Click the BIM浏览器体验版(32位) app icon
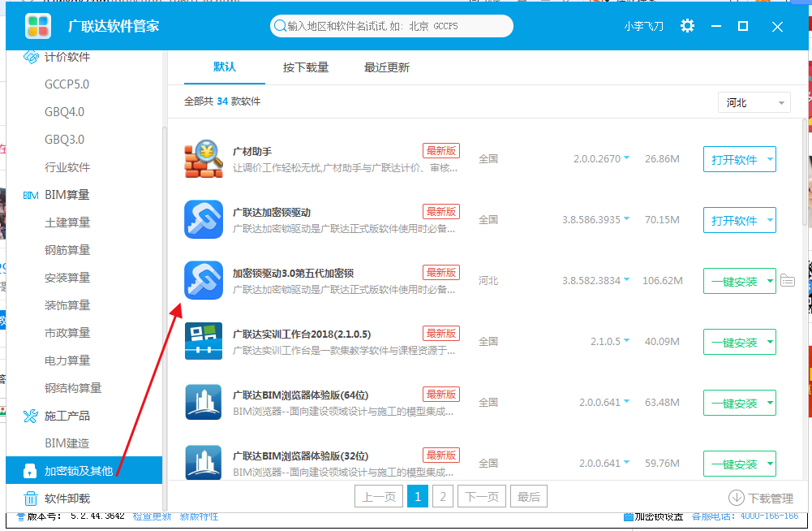Image resolution: width=812 pixels, height=531 pixels. [x=204, y=463]
